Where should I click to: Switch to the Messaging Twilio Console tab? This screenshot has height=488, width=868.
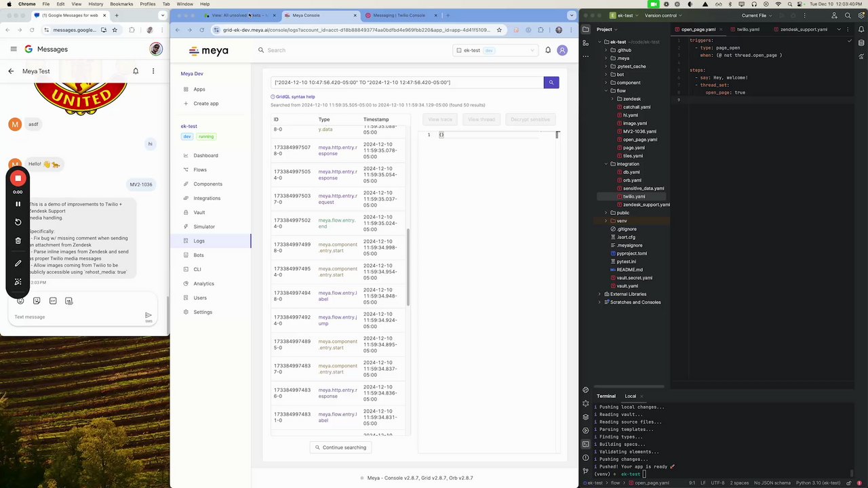(x=399, y=15)
